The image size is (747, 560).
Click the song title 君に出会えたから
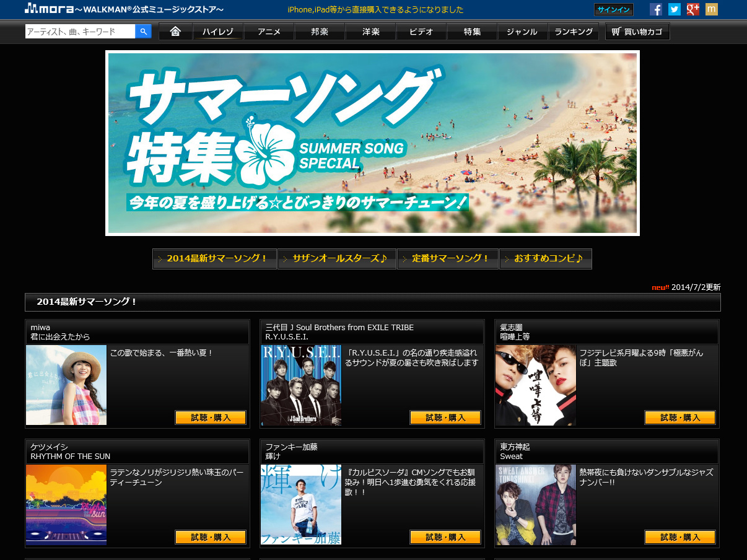[x=60, y=337]
